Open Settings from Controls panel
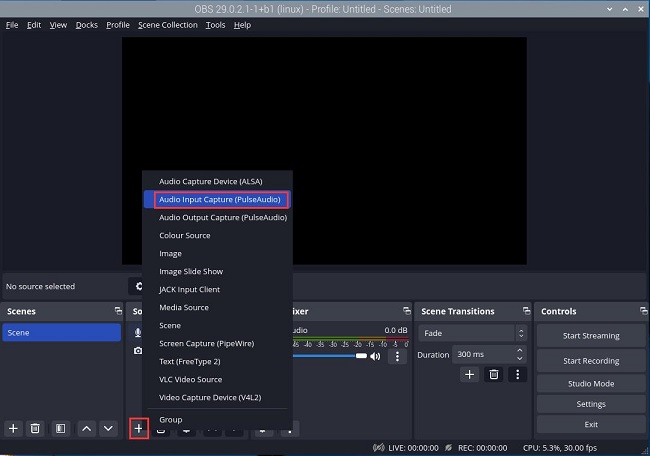 point(591,404)
